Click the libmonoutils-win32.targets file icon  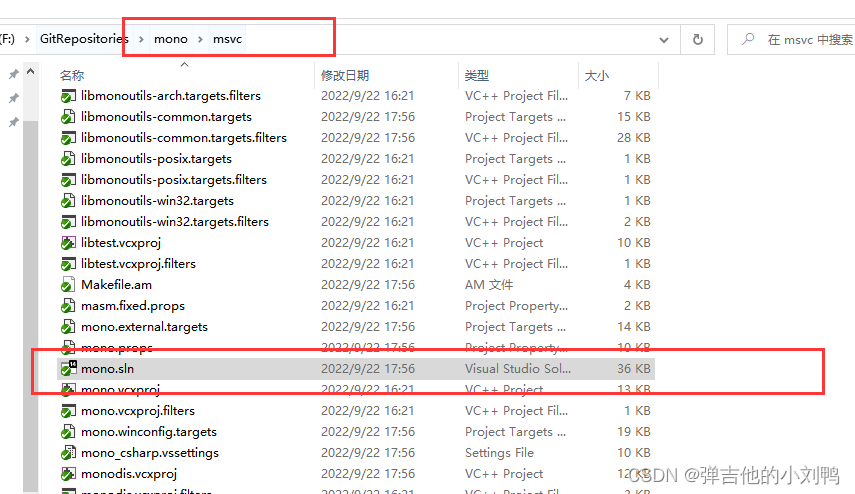coord(68,201)
